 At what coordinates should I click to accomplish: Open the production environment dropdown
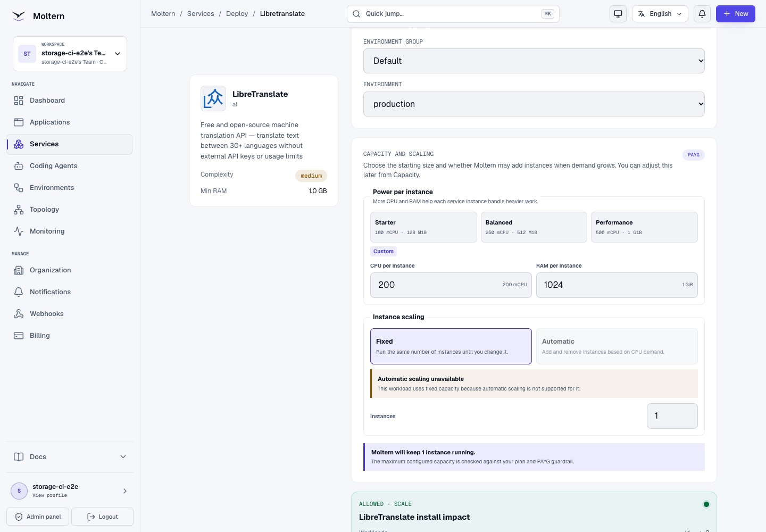pyautogui.click(x=534, y=104)
